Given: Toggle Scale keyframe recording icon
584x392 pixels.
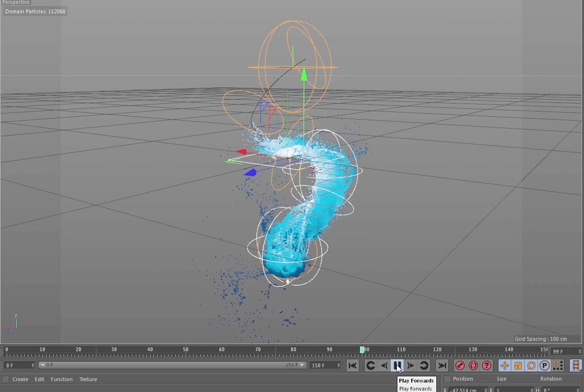Looking at the screenshot, I should pyautogui.click(x=518, y=365).
